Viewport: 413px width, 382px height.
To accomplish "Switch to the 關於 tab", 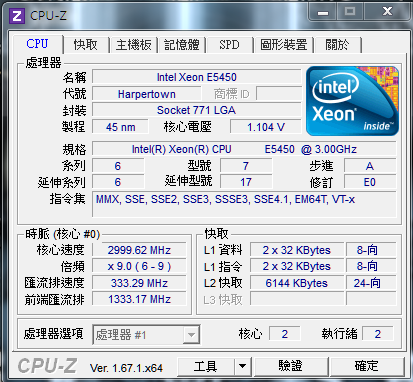I will coord(337,44).
